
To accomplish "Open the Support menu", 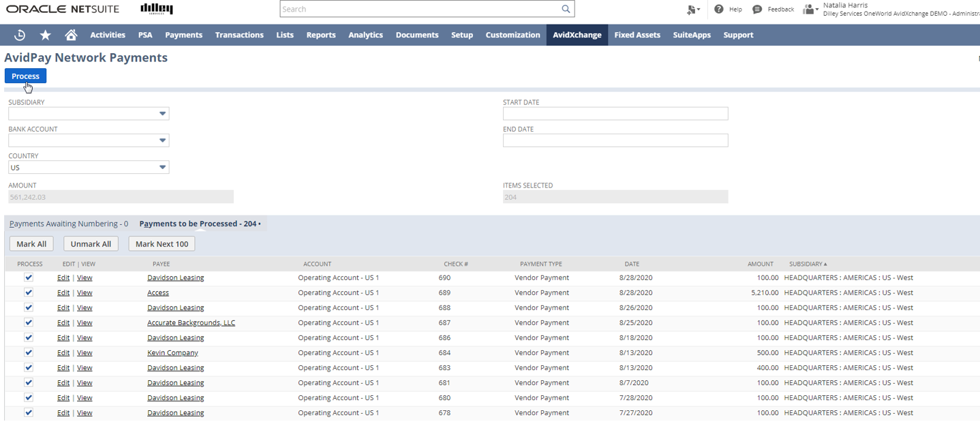I will tap(738, 35).
